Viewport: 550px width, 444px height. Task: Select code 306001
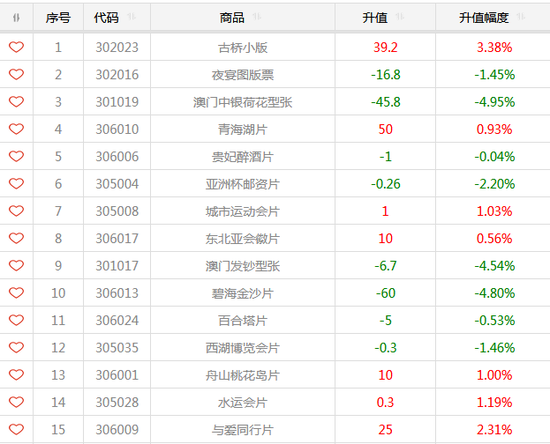[117, 375]
